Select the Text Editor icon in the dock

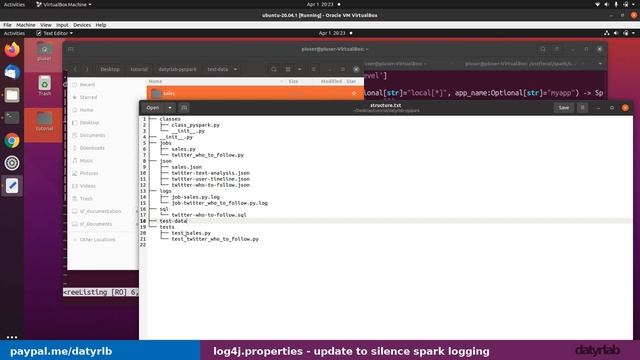click(x=12, y=186)
